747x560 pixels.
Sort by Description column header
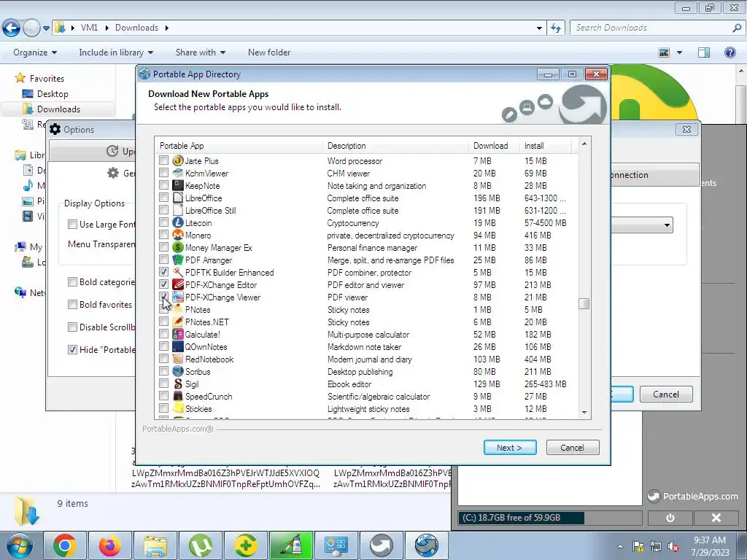(395, 146)
